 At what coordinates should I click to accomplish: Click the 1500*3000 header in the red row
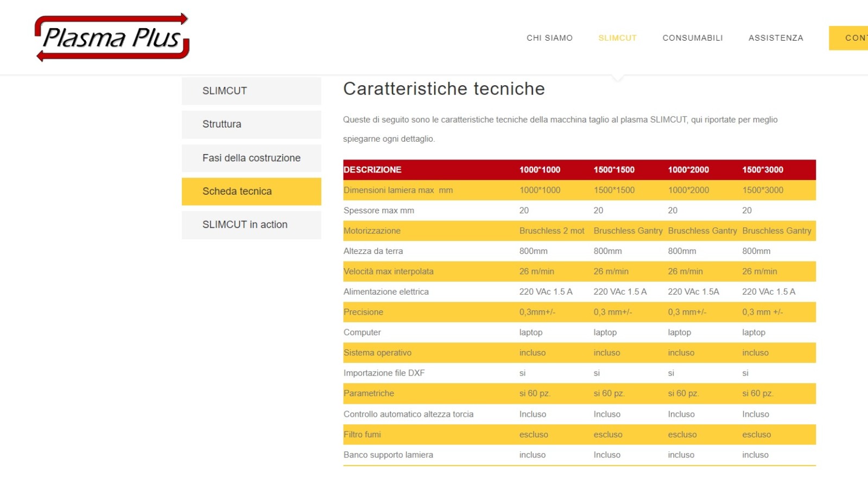[x=763, y=170]
